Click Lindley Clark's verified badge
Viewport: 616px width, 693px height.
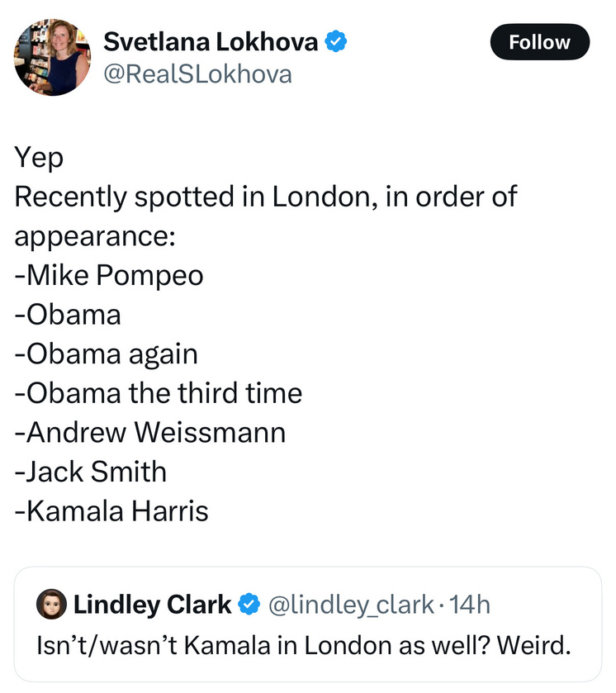point(249,605)
